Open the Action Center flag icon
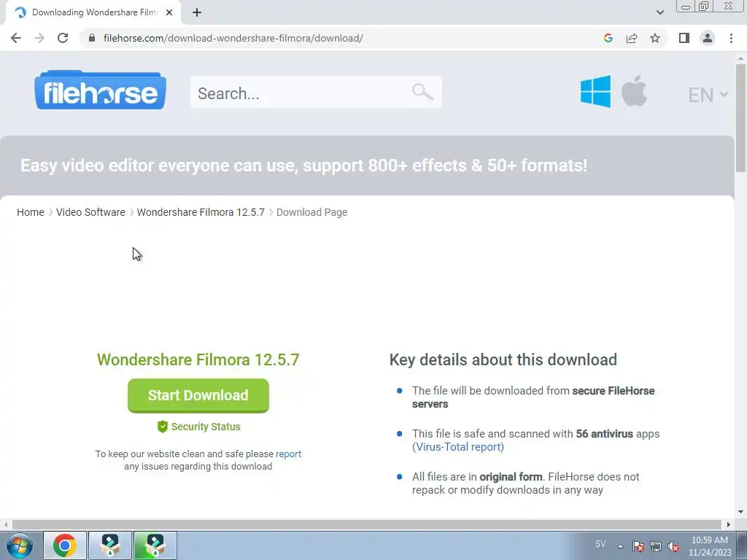Viewport: 747px width, 560px height. click(638, 546)
